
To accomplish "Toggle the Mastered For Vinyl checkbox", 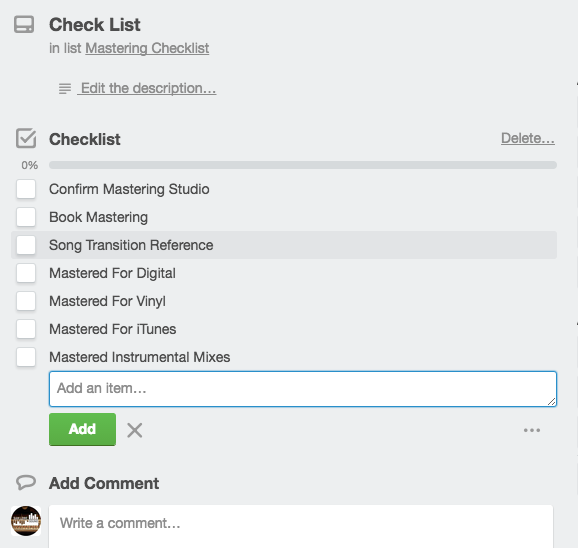I will tap(26, 301).
